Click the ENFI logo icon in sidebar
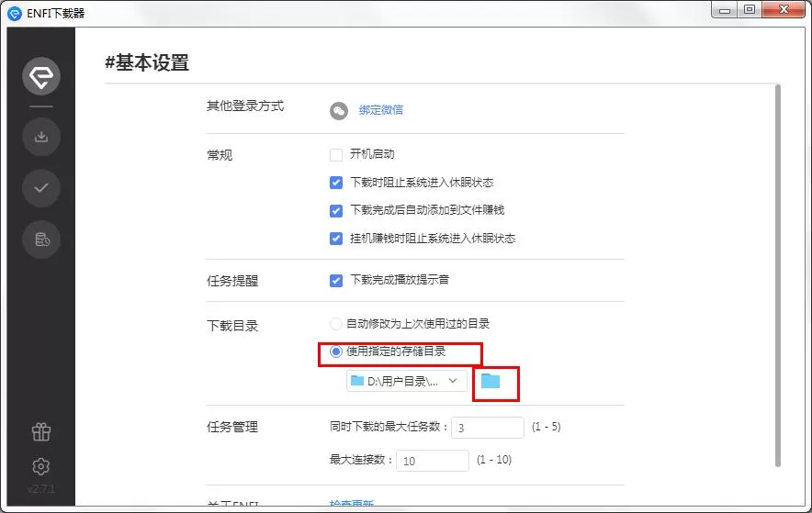The image size is (812, 513). point(41,76)
